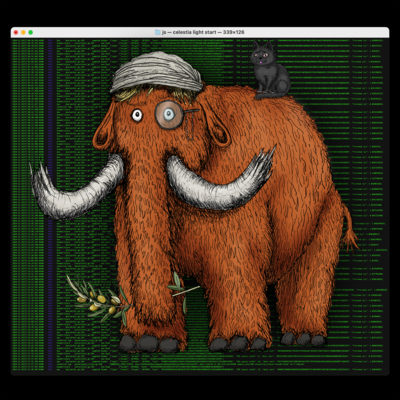Click the mammoth's left floppy ear
This screenshot has height=400, width=400.
tap(102, 133)
